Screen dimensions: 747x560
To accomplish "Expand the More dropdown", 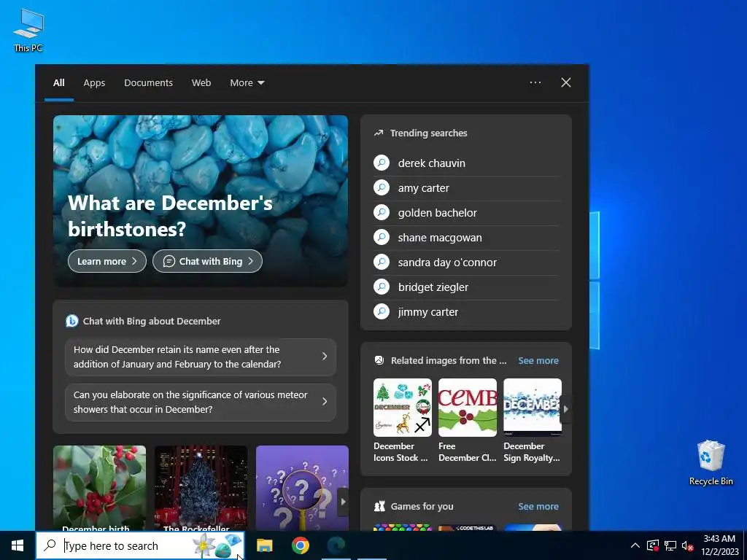I will pos(247,83).
